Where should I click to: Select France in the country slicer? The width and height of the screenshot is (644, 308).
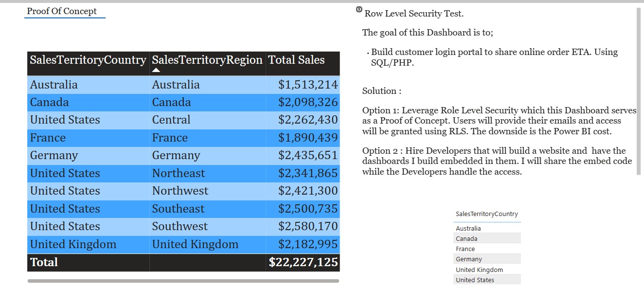coord(465,249)
